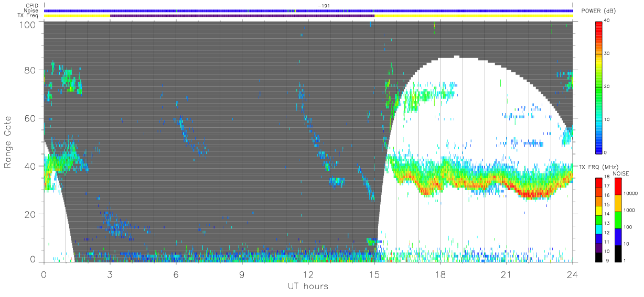Screen dimensions: 644x297
Task: Click the 1000 label on NOISE scale
Action: point(629,210)
